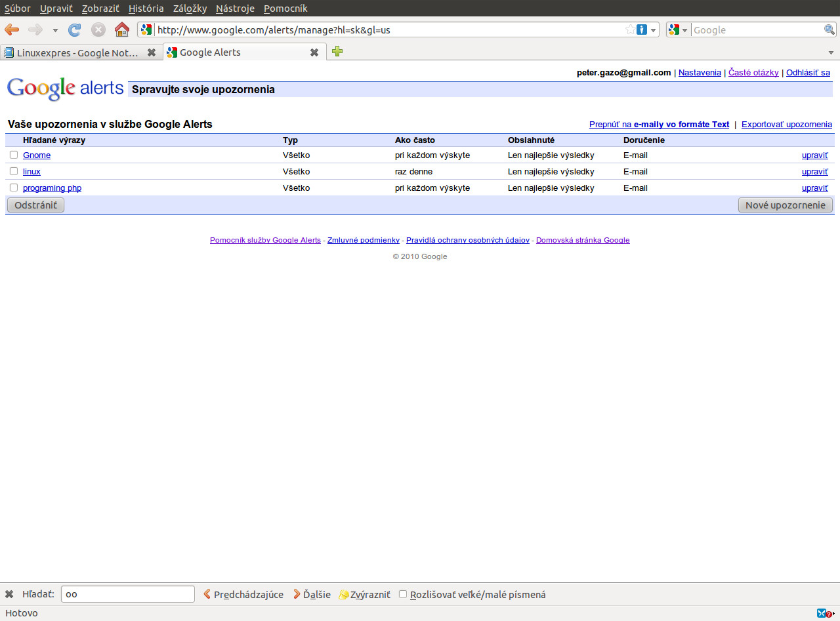Click the find bar text field
This screenshot has height=621, width=840.
tap(128, 594)
